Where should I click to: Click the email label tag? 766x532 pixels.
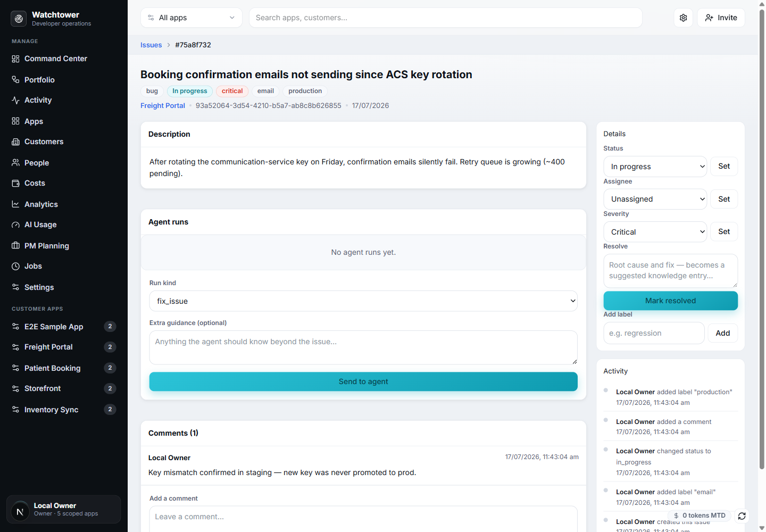click(266, 91)
